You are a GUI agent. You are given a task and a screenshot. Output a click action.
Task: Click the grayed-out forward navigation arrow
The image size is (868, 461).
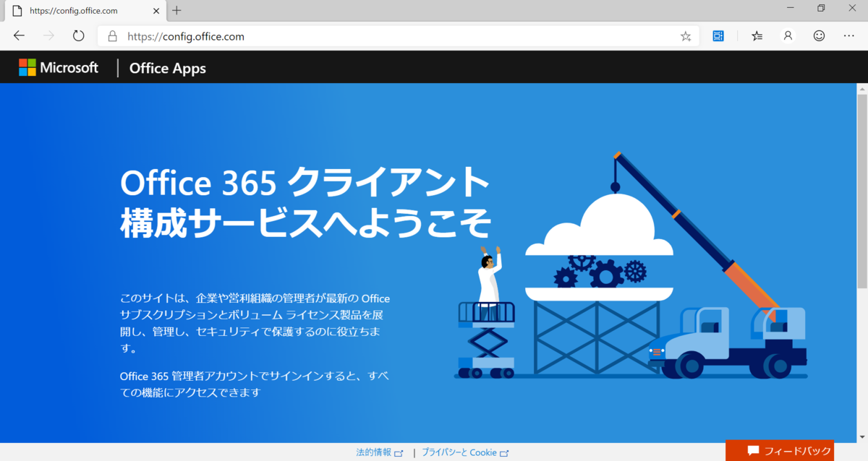48,35
